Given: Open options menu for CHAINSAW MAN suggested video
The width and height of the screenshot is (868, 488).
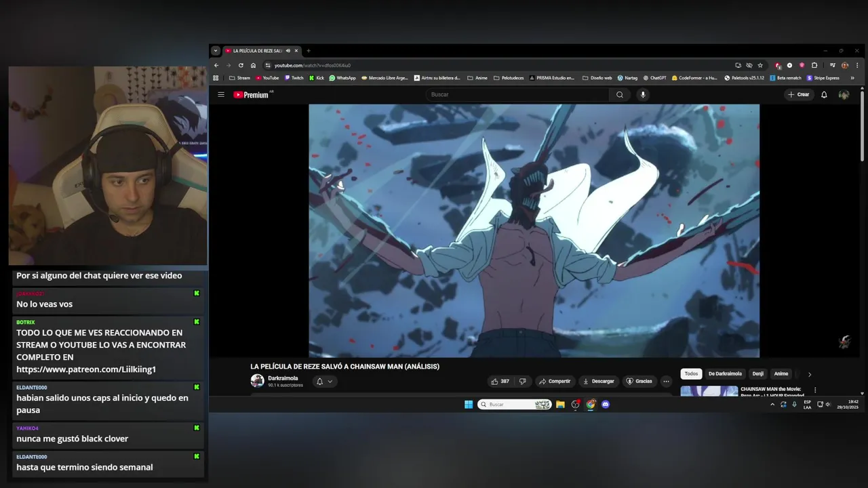Looking at the screenshot, I should click(815, 390).
